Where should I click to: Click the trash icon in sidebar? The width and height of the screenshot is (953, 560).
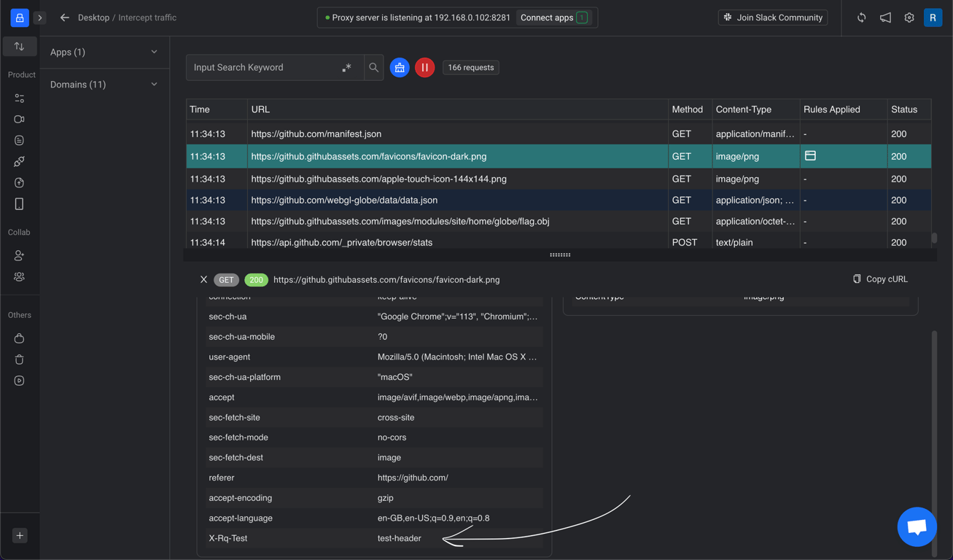pos(20,359)
